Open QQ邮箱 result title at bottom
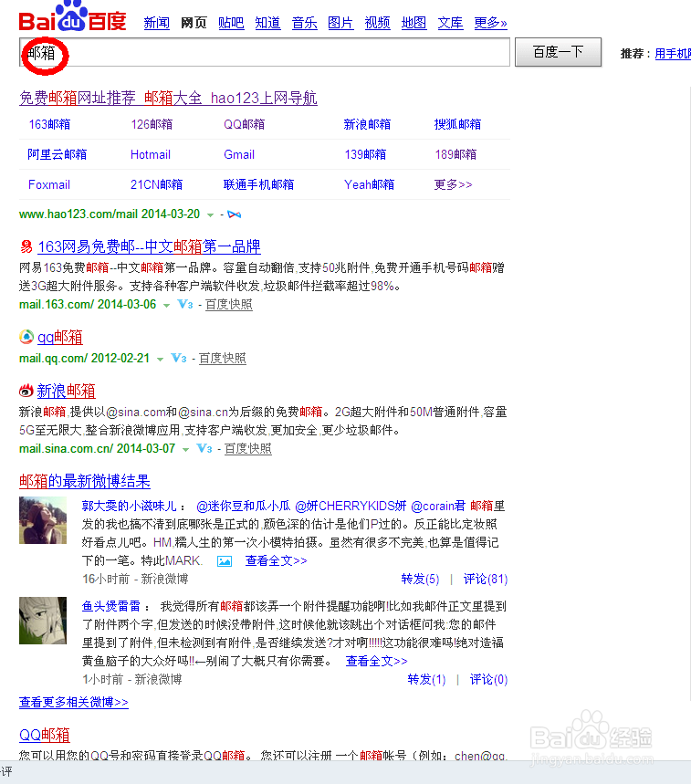This screenshot has width=691, height=784. [x=45, y=735]
